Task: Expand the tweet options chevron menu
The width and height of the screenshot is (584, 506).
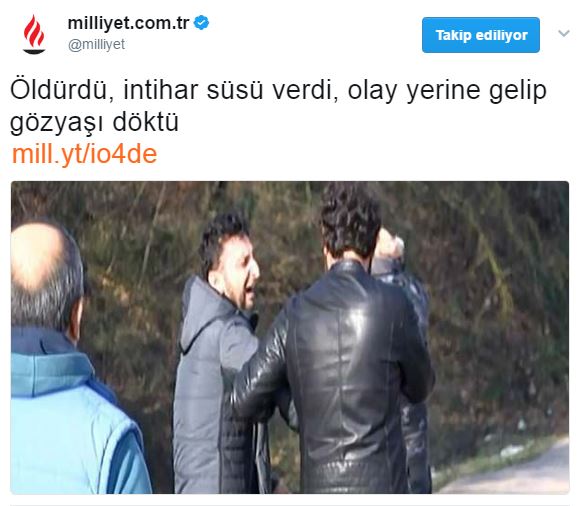Action: [x=564, y=34]
